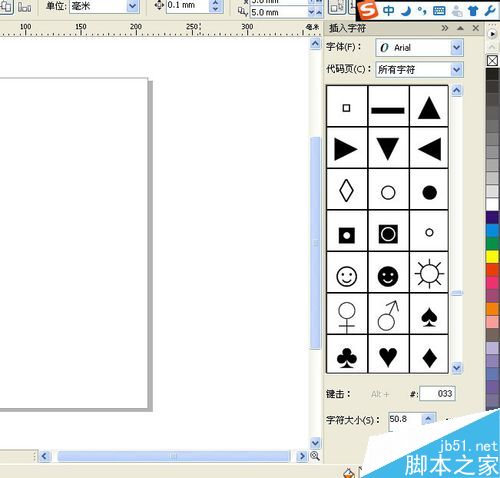Select the club suit character

(x=347, y=354)
